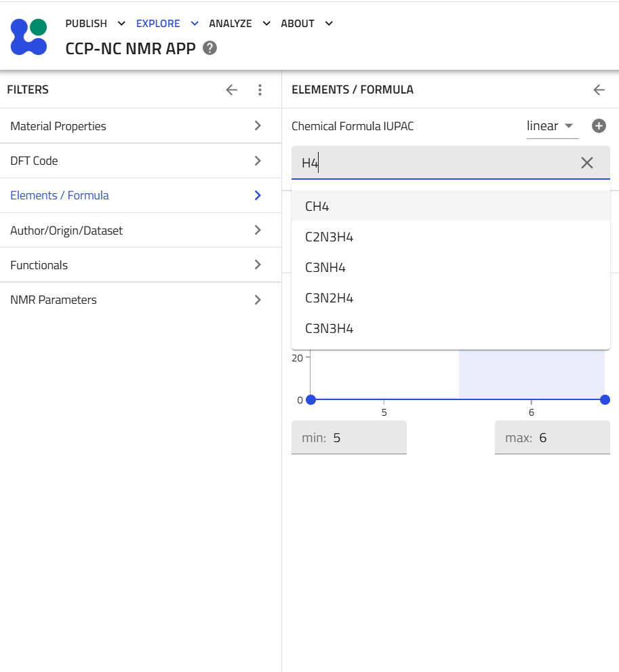Open NMR Parameters filter
The height and width of the screenshot is (672, 619).
[x=140, y=300]
